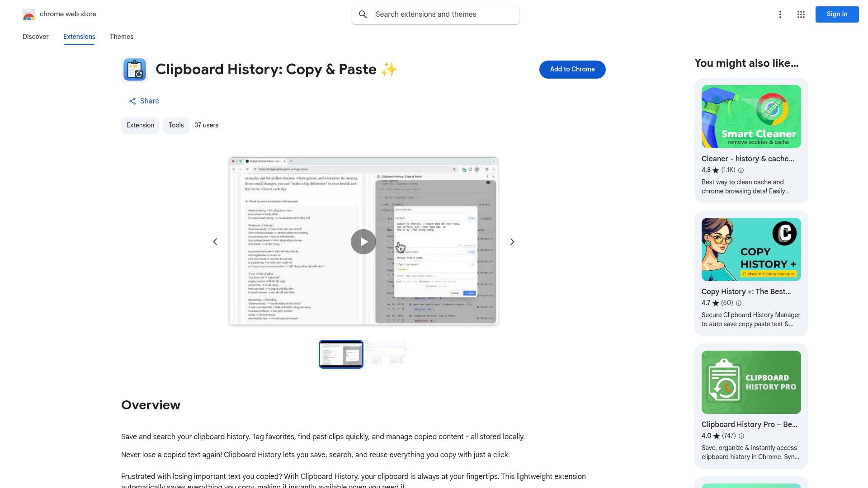
Task: Open Clipboard History Pro card image
Action: coord(751,382)
